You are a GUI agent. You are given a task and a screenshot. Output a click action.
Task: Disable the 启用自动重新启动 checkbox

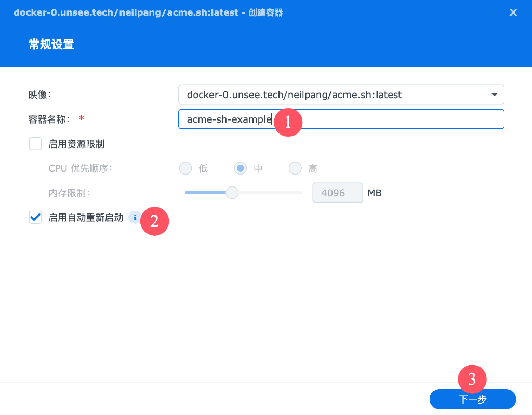(x=35, y=217)
